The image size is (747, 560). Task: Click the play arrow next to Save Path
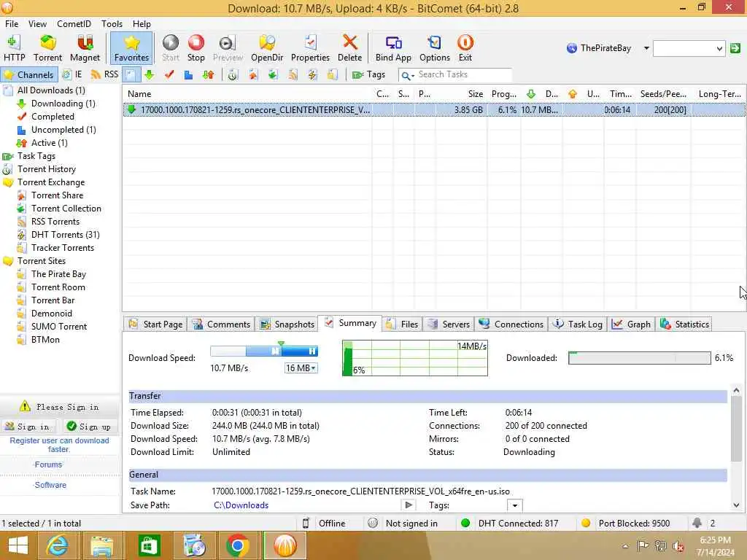tap(409, 505)
